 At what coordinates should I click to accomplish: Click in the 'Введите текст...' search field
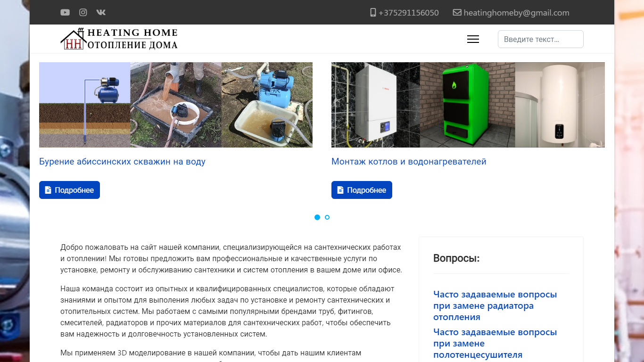[x=540, y=39]
